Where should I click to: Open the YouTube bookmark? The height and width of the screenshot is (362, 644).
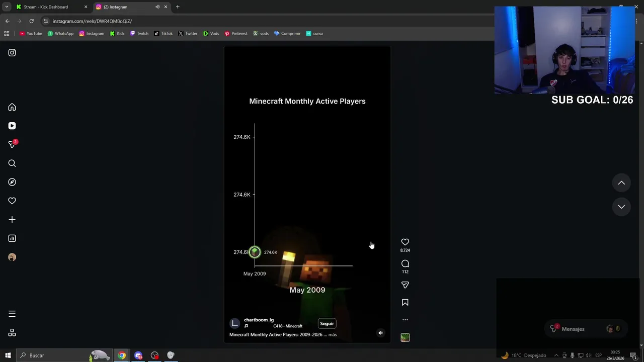point(31,34)
